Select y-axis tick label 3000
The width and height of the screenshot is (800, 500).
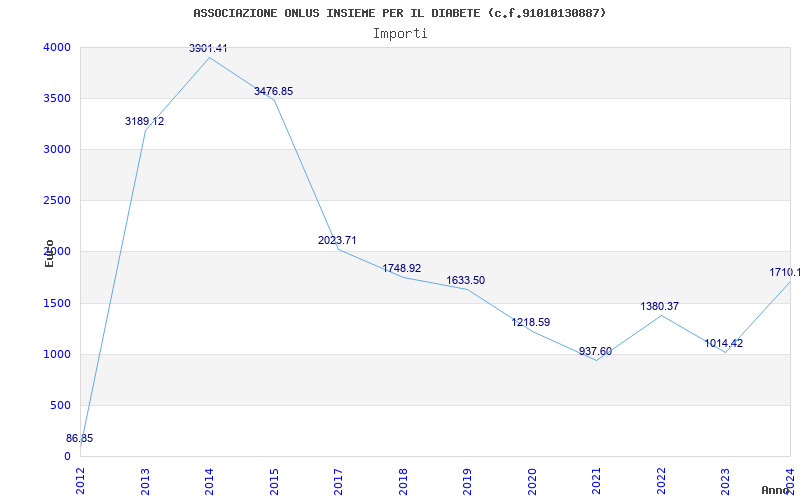(57, 149)
